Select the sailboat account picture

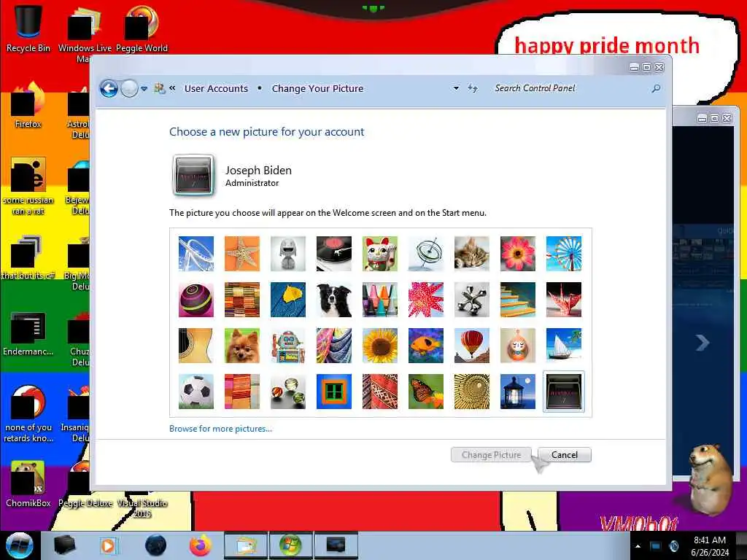click(564, 345)
